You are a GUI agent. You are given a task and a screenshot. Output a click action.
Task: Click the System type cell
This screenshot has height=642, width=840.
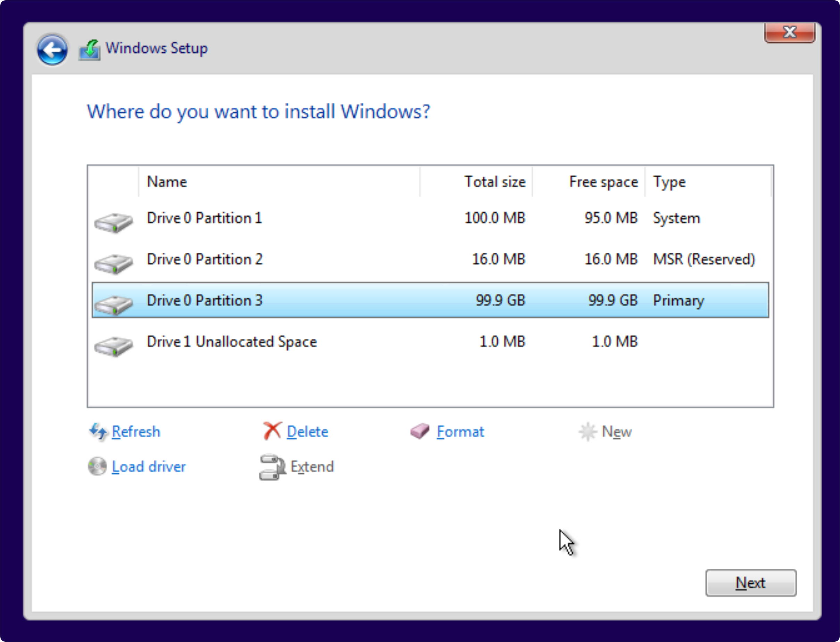[676, 218]
